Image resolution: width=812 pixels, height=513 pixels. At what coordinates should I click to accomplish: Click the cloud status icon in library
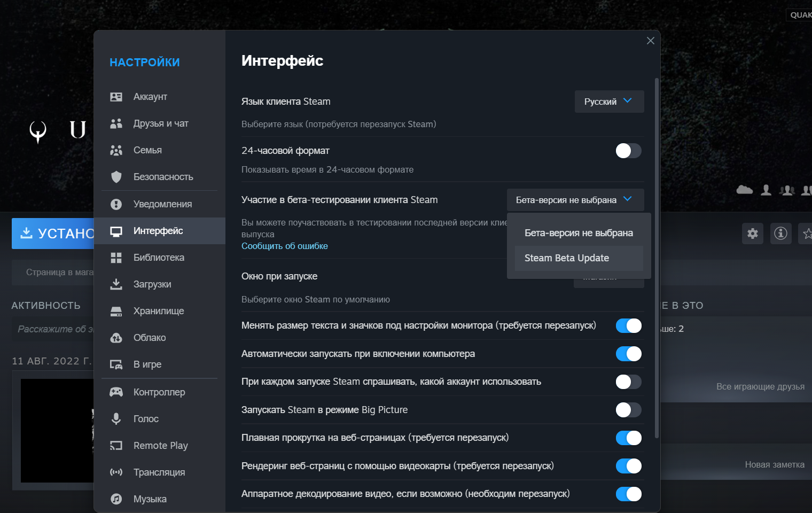tap(745, 190)
